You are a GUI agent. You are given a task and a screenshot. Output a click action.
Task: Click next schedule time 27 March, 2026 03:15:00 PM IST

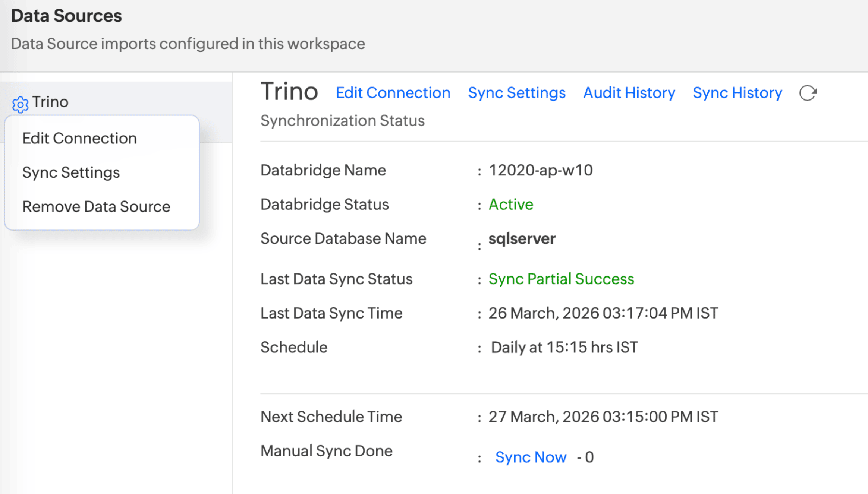click(x=603, y=417)
